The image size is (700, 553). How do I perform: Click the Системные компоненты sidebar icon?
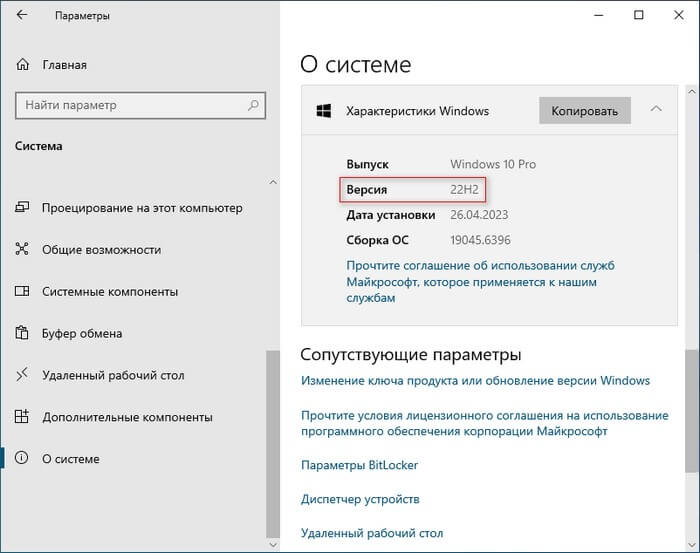point(23,292)
